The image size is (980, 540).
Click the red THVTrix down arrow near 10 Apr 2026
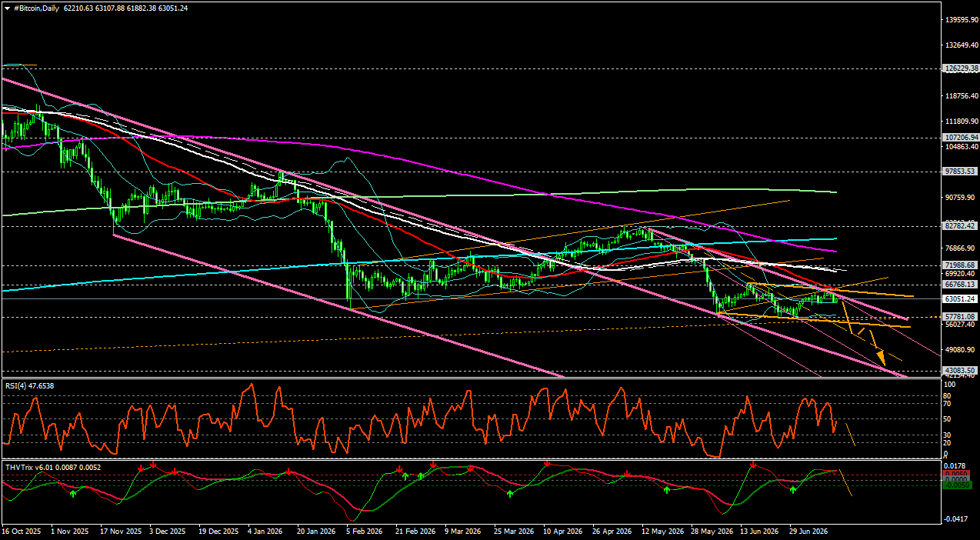point(546,464)
